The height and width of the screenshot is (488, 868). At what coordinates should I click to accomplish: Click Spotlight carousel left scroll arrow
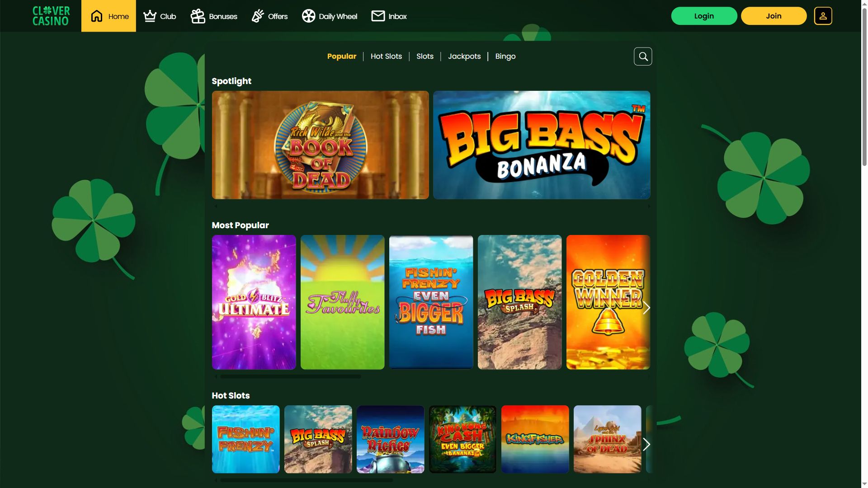216,206
